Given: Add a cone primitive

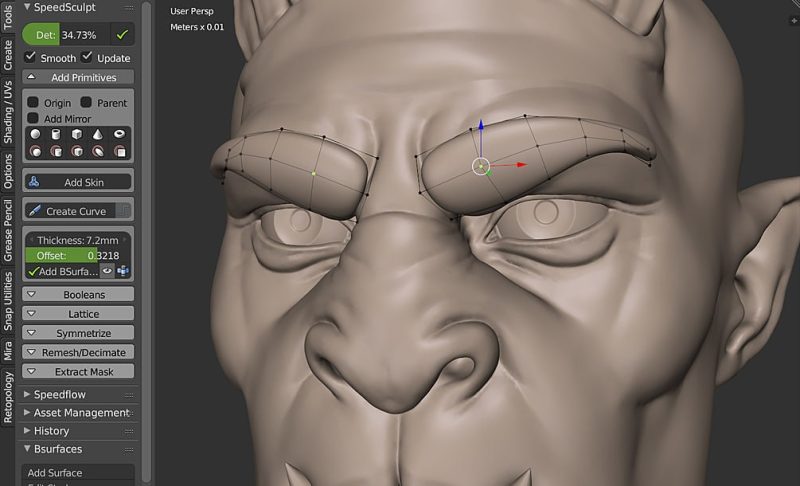Looking at the screenshot, I should pos(99,134).
